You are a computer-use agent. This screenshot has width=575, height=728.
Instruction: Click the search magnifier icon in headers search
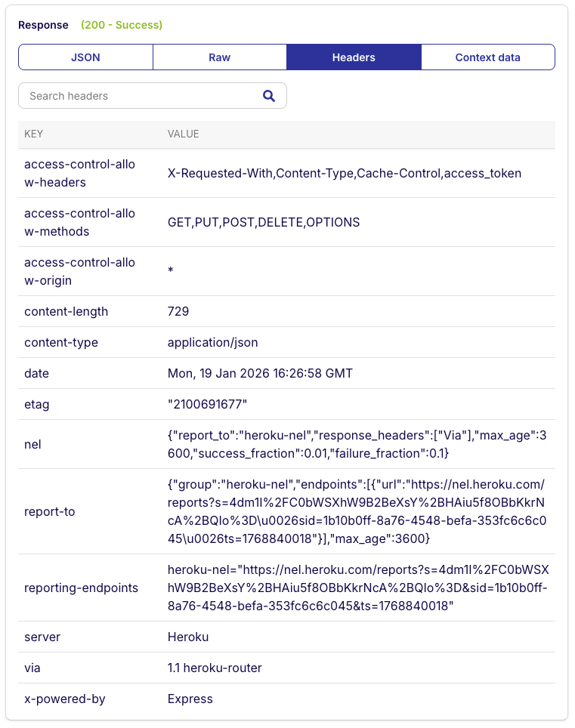(x=269, y=96)
